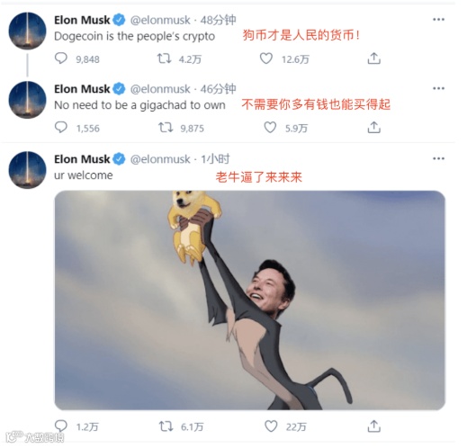Image resolution: width=476 pixels, height=448 pixels.
Task: Open @elonmusk handle on the ur welcome tweet
Action: coord(160,159)
